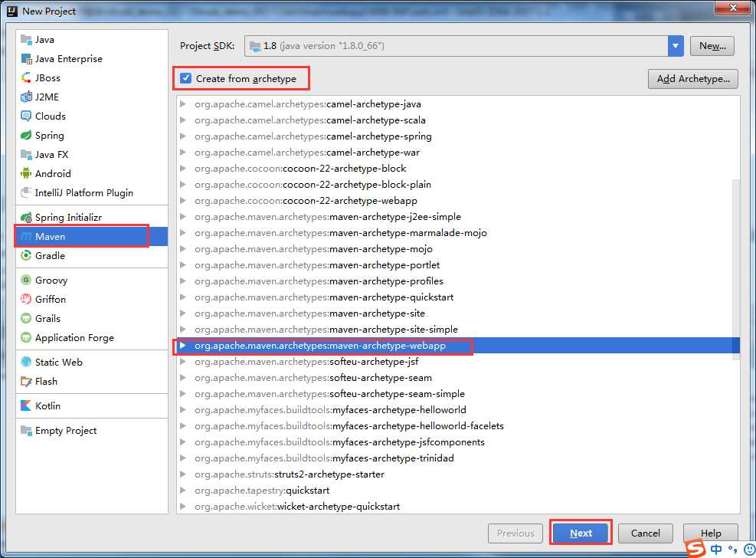This screenshot has height=558, width=756.
Task: Click the Java FX icon
Action: [26, 154]
